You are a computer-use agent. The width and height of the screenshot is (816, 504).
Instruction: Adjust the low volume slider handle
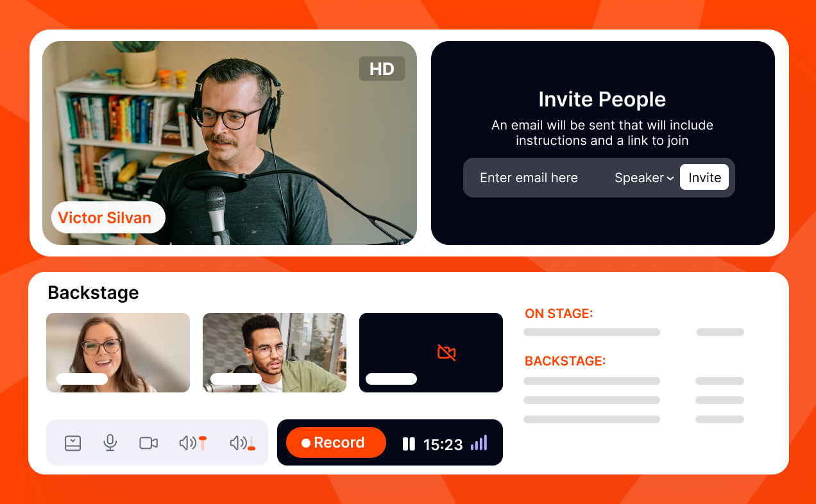[x=251, y=448]
